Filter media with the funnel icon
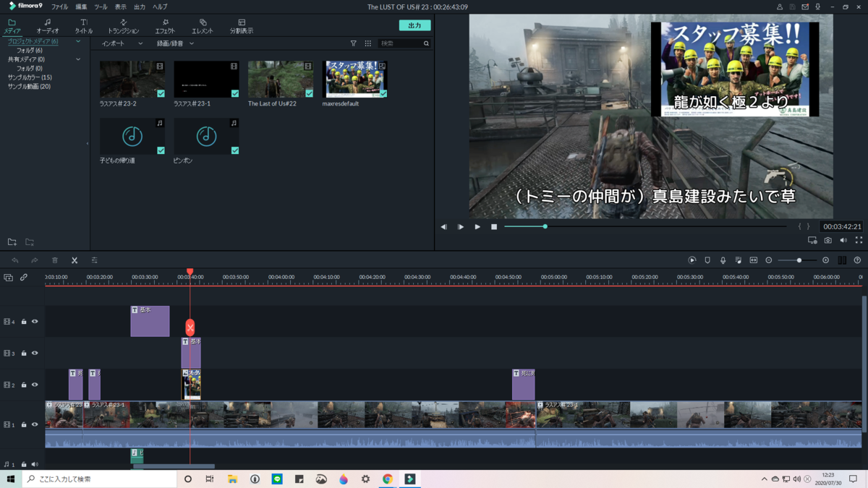 tap(353, 43)
